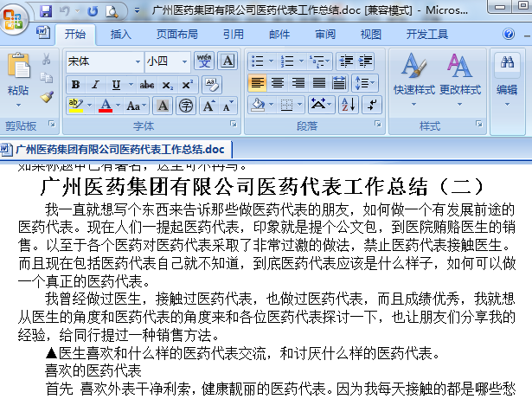Shrink font size with smaller A

[228, 106]
